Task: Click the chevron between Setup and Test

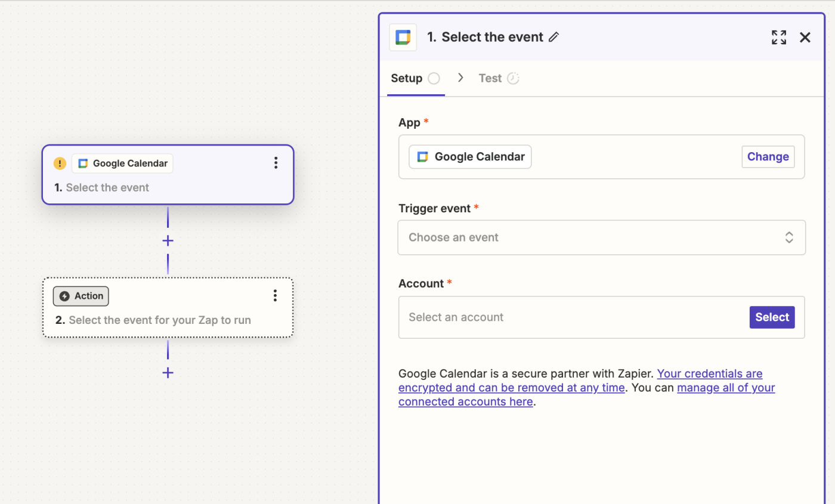Action: [460, 78]
